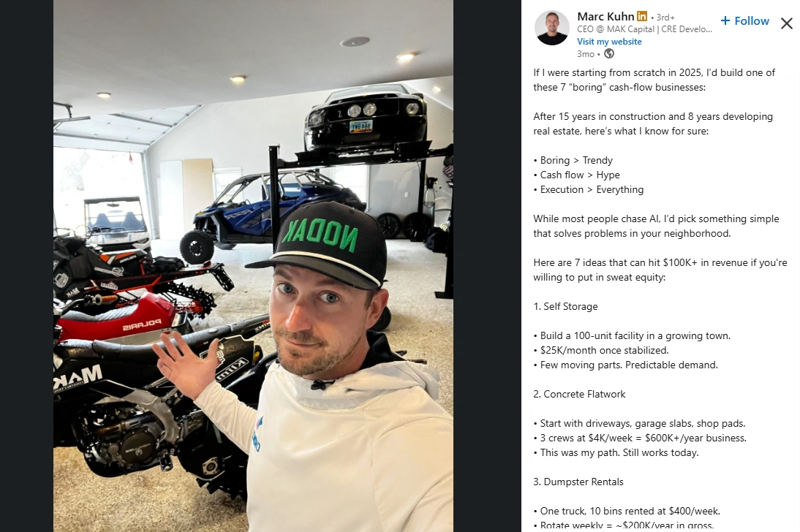This screenshot has width=800, height=532.
Task: Click the Marc Kuhn author name
Action: tap(605, 16)
